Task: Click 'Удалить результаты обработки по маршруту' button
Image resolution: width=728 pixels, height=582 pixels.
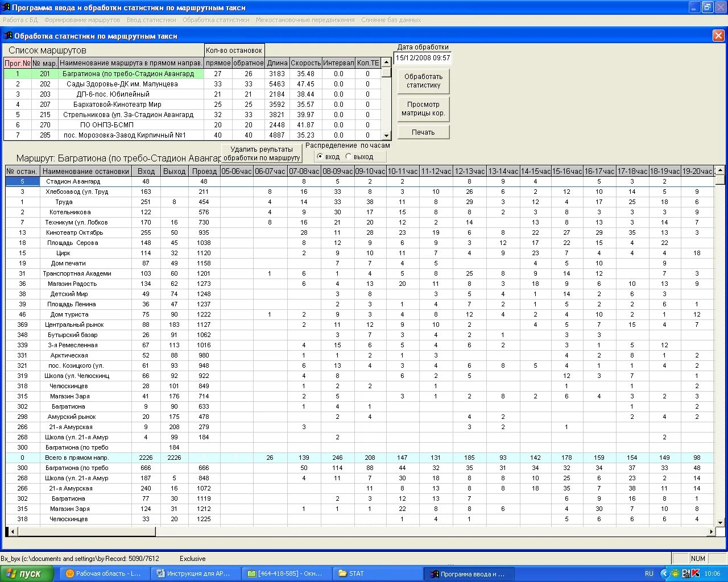Action: point(262,153)
